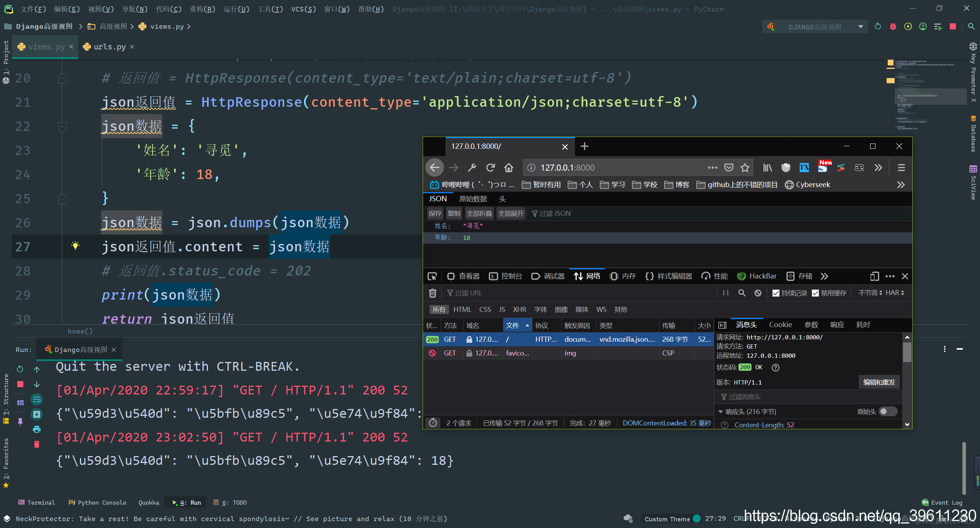Image resolution: width=980 pixels, height=528 pixels.
Task: Open the 控制台 devtools tab
Action: pyautogui.click(x=506, y=276)
